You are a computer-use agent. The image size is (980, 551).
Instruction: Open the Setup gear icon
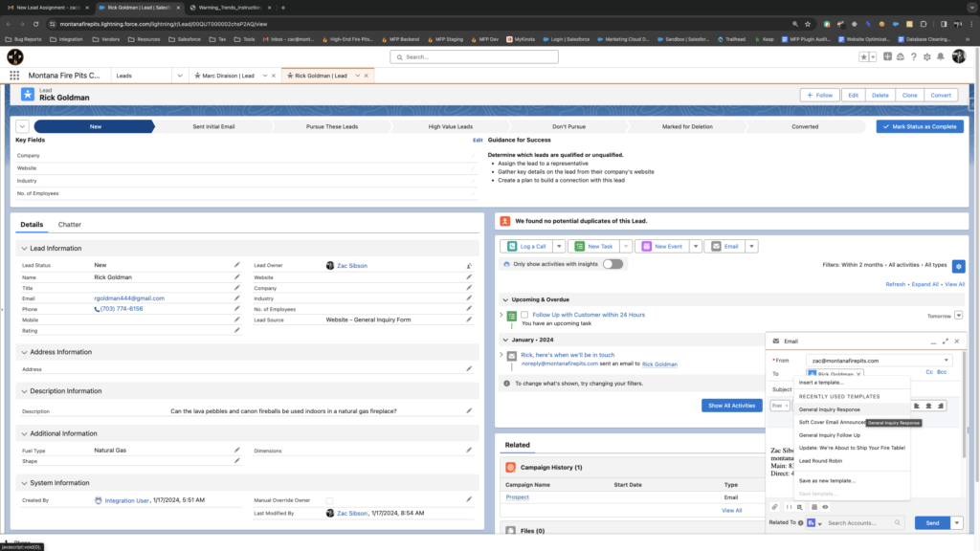[926, 56]
